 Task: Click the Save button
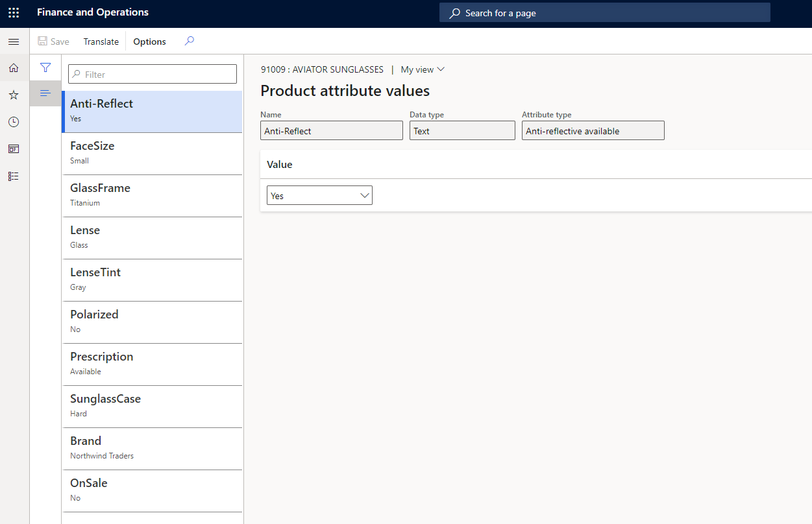(x=53, y=41)
